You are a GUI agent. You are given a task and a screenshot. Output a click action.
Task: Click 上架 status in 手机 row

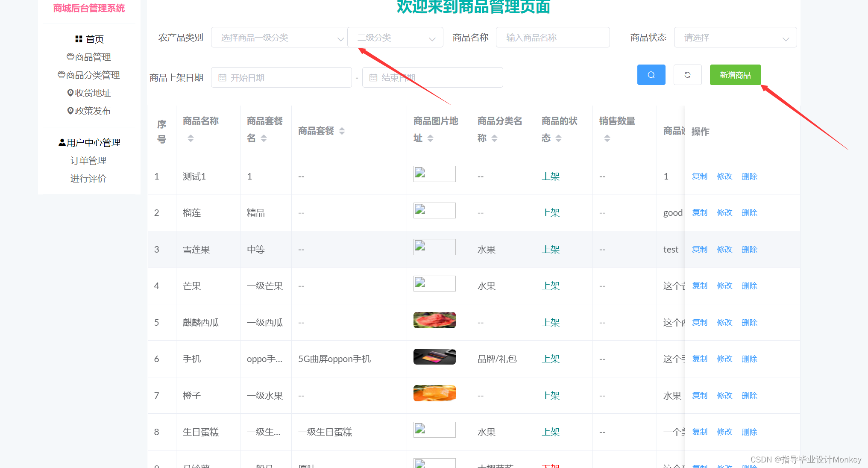551,359
